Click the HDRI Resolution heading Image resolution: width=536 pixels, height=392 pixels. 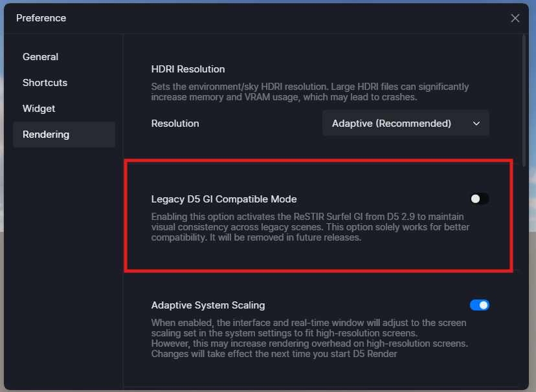pyautogui.click(x=188, y=69)
